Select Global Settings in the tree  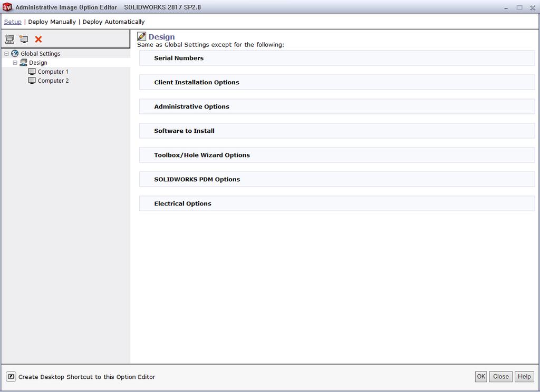pyautogui.click(x=40, y=54)
